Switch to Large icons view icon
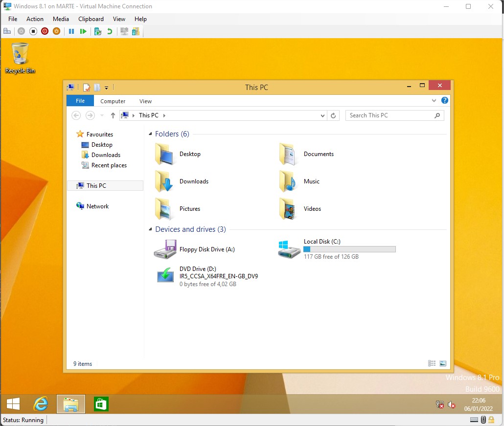The height and width of the screenshot is (426, 504). click(443, 363)
